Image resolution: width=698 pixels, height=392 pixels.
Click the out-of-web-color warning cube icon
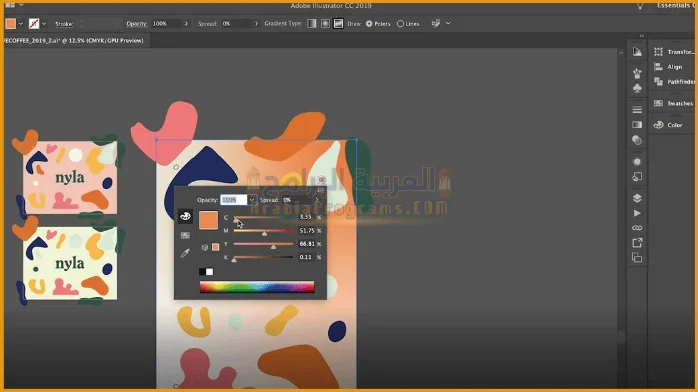coord(205,247)
